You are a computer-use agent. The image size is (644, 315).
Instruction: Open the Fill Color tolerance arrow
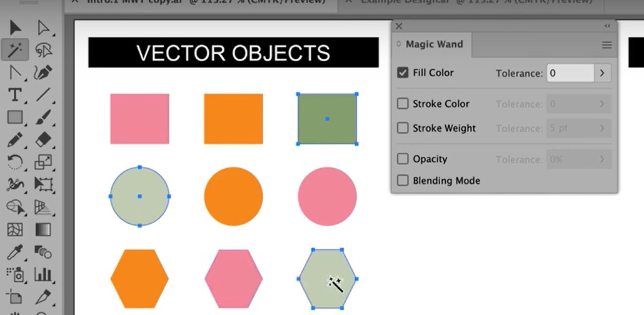point(602,73)
